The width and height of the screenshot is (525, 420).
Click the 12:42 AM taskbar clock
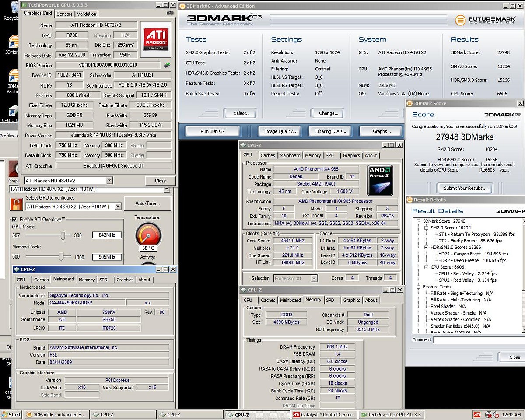pos(512,414)
